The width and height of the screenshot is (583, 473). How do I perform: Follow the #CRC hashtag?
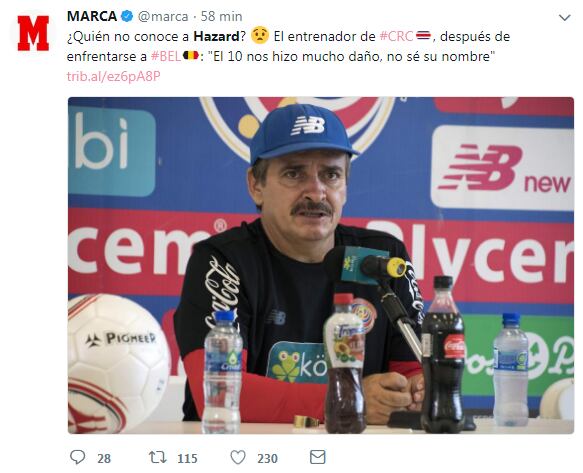click(x=396, y=36)
